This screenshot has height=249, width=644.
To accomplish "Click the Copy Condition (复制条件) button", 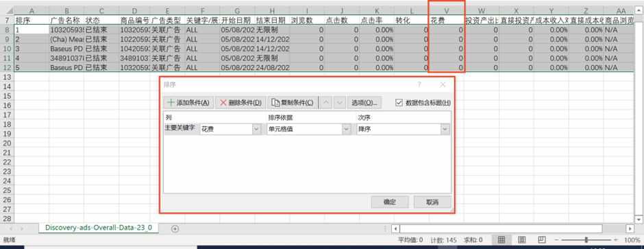I will (293, 103).
